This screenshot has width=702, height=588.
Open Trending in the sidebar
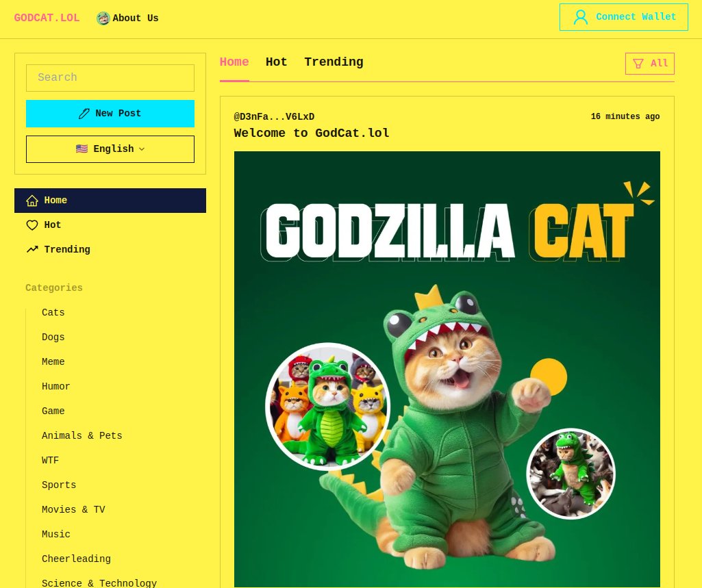point(110,250)
